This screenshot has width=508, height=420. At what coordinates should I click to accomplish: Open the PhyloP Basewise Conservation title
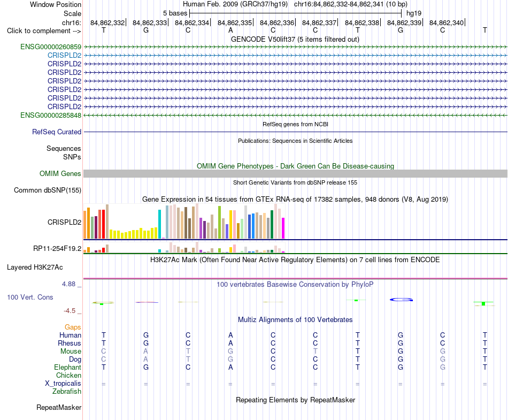[295, 285]
